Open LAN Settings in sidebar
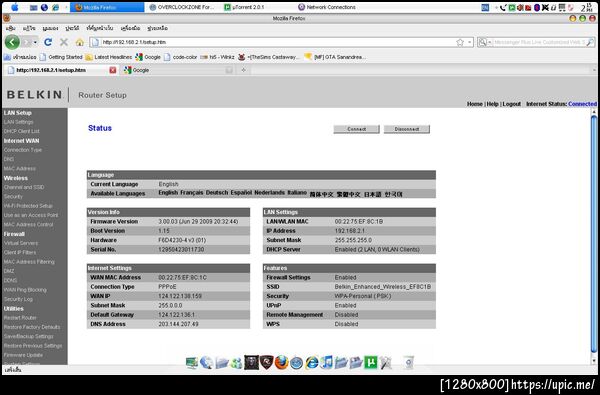This screenshot has height=395, width=600. point(18,122)
